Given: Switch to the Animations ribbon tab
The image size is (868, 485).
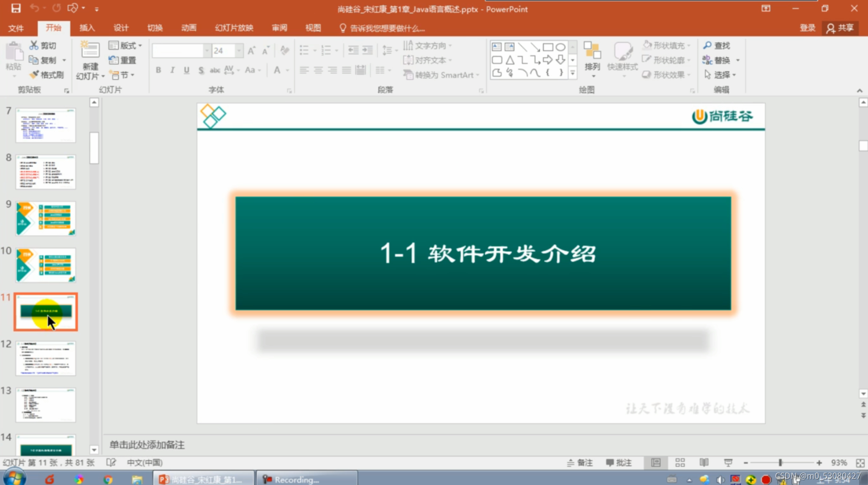Looking at the screenshot, I should (x=189, y=28).
